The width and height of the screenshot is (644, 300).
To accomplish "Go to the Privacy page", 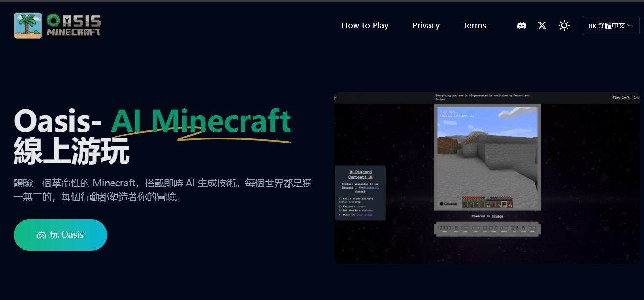I will [426, 25].
